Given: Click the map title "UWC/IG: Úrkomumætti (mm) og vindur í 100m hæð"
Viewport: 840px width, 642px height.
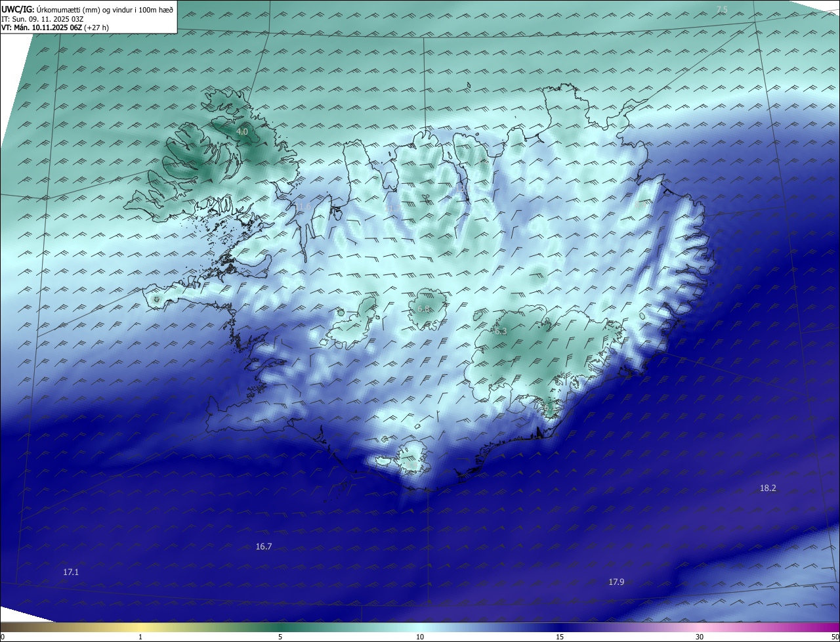Looking at the screenshot, I should click(87, 9).
